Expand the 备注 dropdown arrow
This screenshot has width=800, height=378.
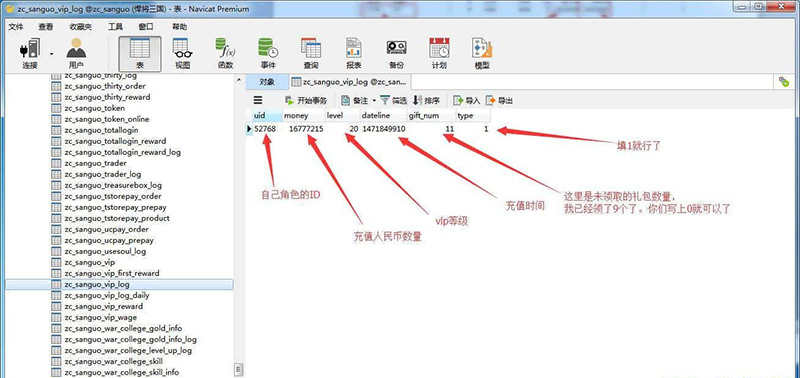point(373,100)
